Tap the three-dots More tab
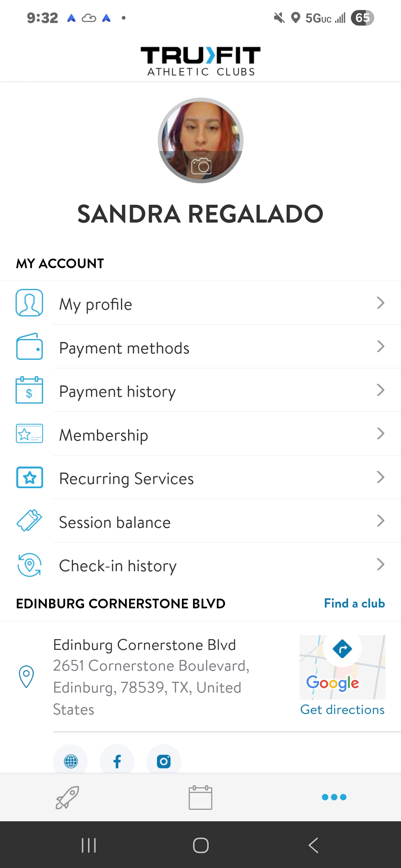Screen dimensions: 401x868 point(334,797)
